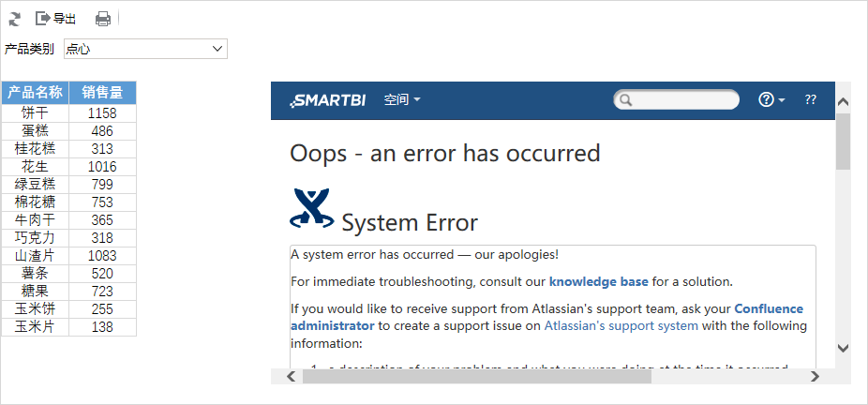Image resolution: width=868 pixels, height=405 pixels.
Task: Click the printer icon
Action: tap(103, 19)
